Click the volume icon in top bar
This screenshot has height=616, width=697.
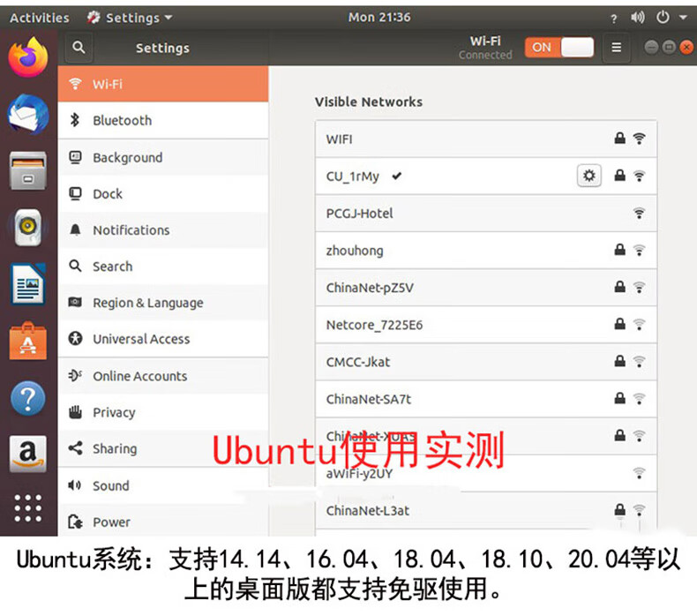pos(637,18)
